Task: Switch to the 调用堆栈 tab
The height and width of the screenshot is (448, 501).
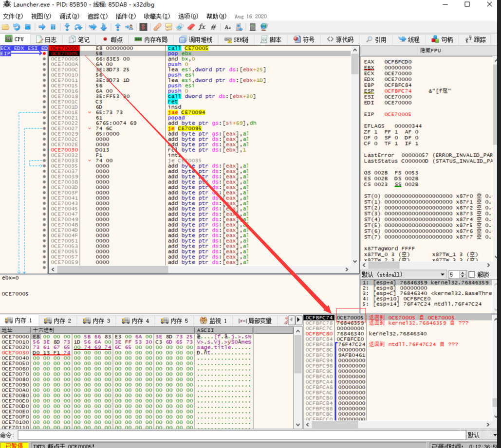Action: pyautogui.click(x=196, y=39)
